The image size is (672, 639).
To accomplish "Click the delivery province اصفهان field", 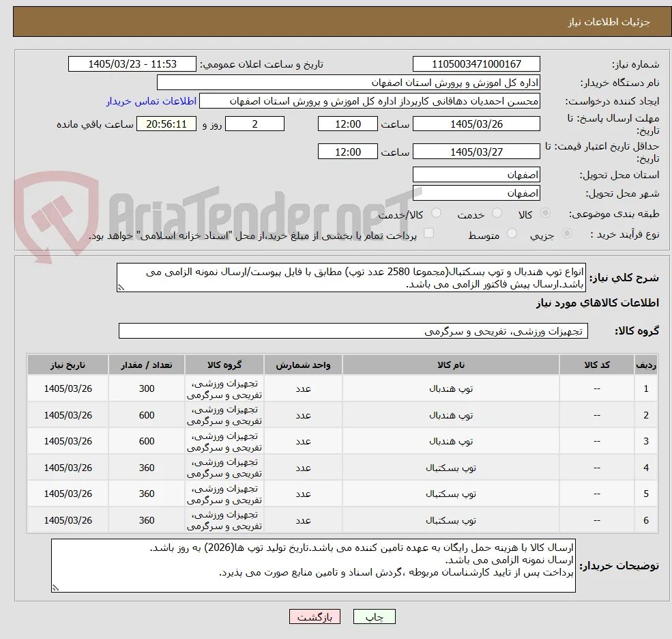I will pyautogui.click(x=476, y=175).
